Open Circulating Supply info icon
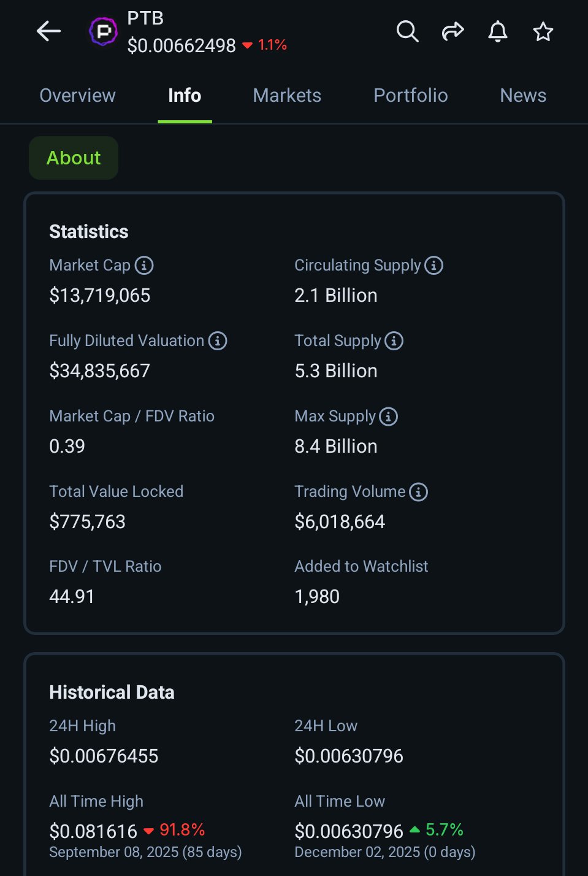The width and height of the screenshot is (588, 876). (x=433, y=265)
